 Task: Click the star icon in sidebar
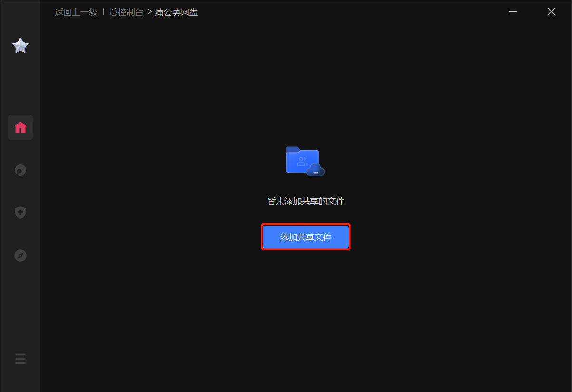pos(20,46)
